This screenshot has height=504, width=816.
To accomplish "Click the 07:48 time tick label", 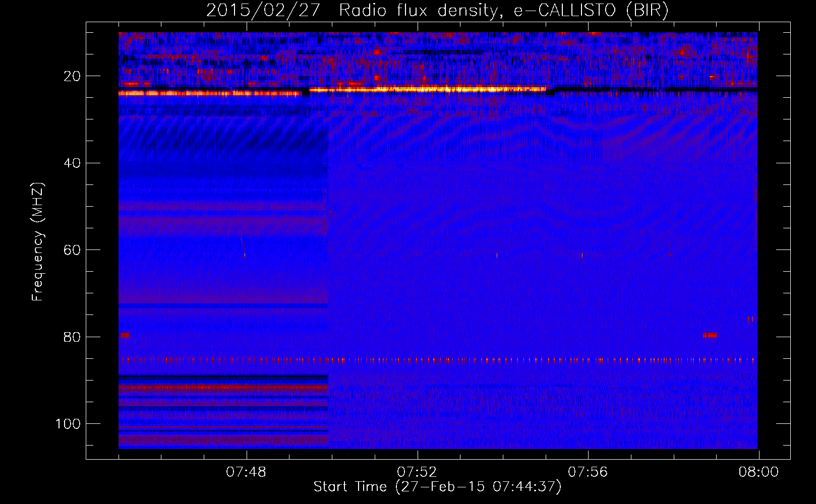I will (246, 472).
